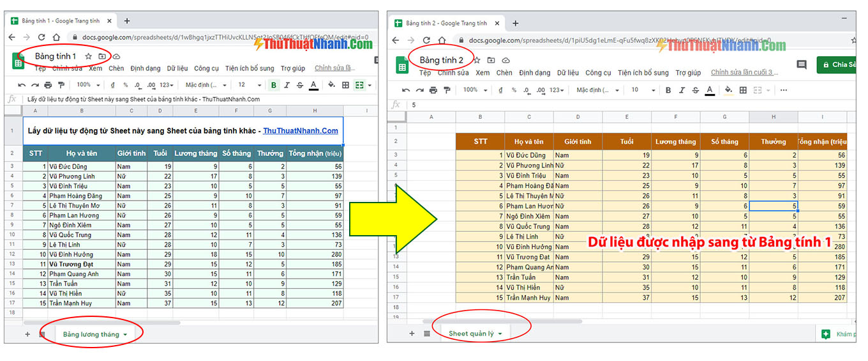The height and width of the screenshot is (361, 868).
Task: Open Dữ liệu menu in Bảng tính 2
Action: point(567,73)
